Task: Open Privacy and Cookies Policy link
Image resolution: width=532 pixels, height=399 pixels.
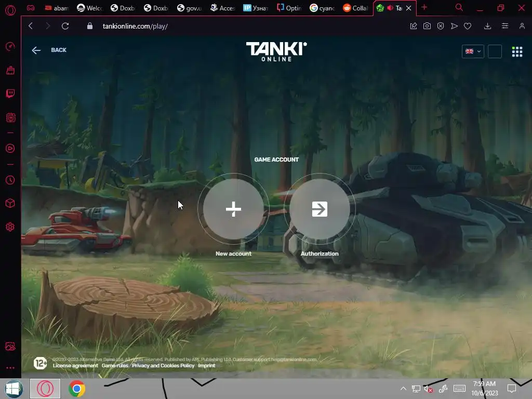Action: [x=163, y=365]
